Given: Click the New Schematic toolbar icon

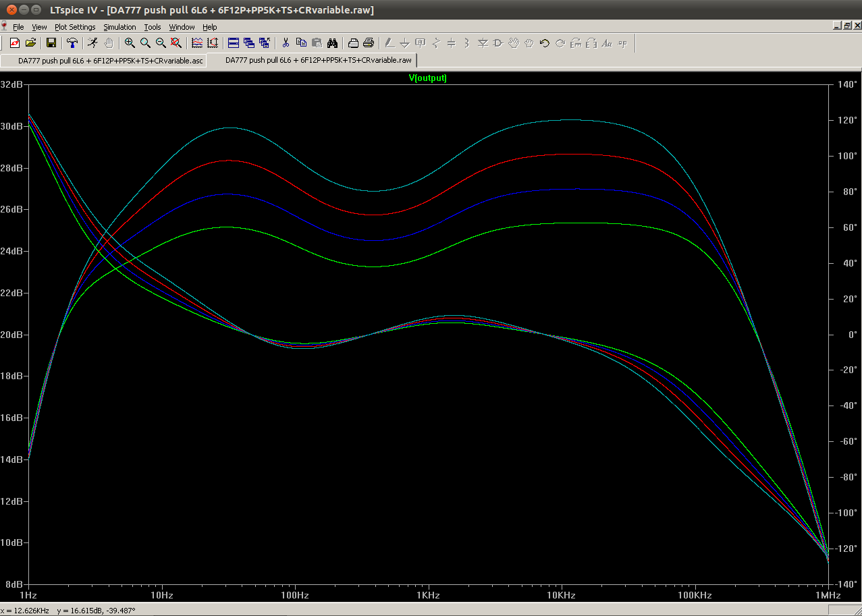Looking at the screenshot, I should coord(14,43).
